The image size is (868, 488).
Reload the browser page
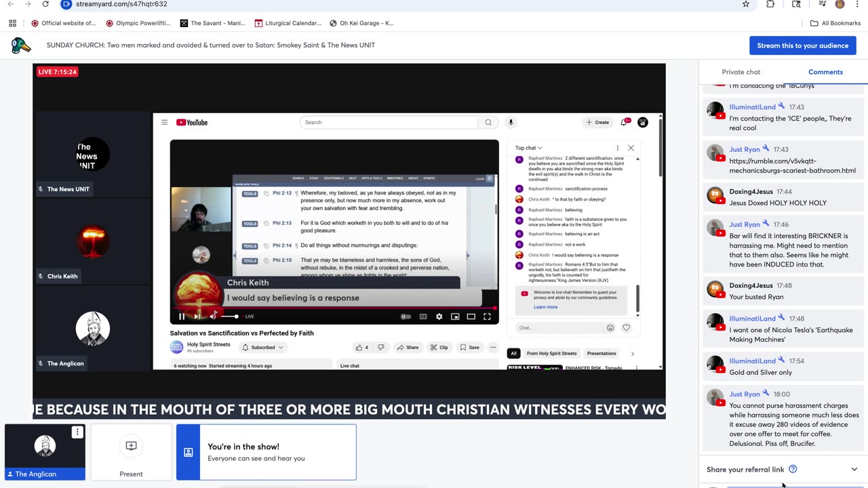(45, 4)
